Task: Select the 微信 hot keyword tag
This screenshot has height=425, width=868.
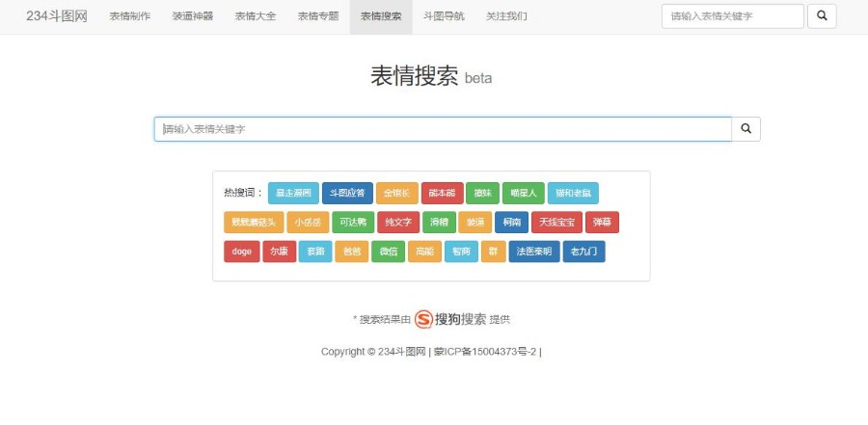Action: pyautogui.click(x=388, y=252)
